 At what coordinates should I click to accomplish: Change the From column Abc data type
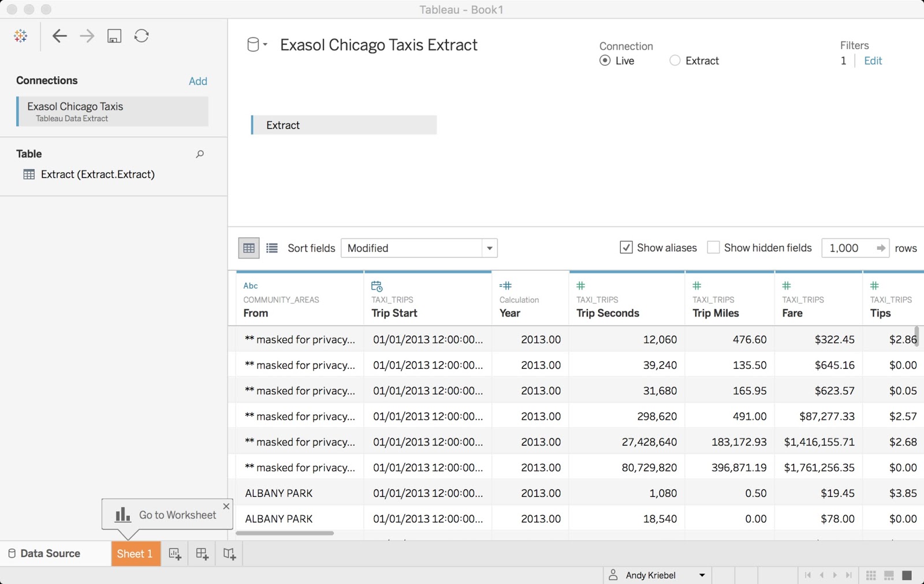pos(251,286)
